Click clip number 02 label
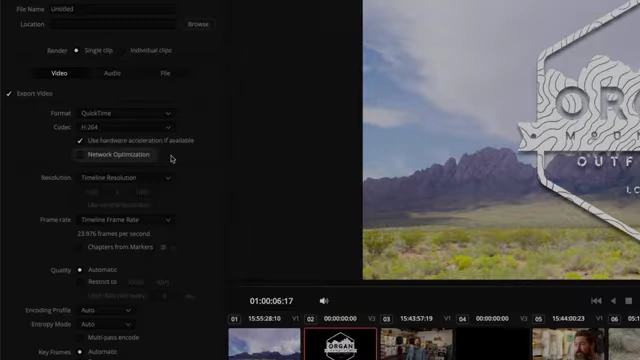This screenshot has width=640, height=360. [310, 319]
